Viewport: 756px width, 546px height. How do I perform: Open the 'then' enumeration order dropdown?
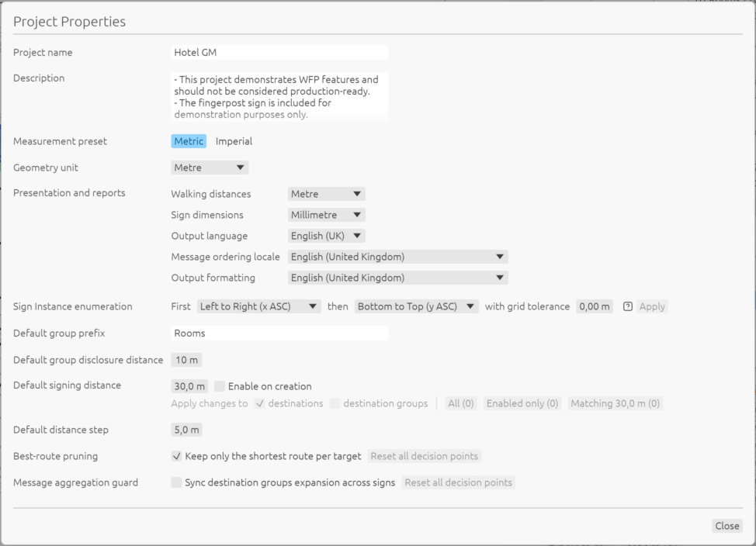(417, 306)
